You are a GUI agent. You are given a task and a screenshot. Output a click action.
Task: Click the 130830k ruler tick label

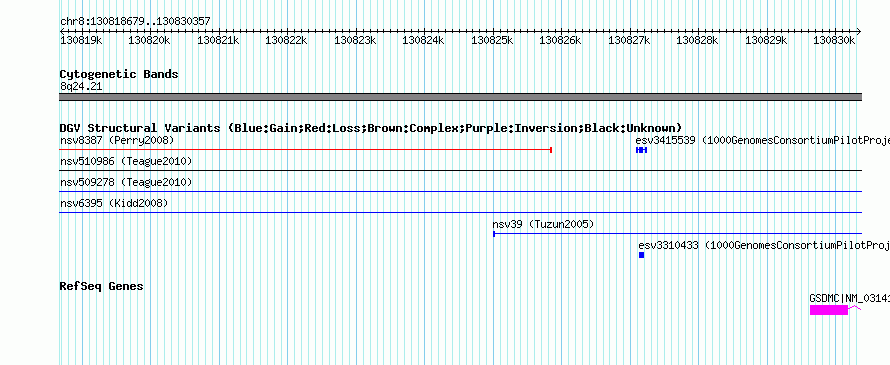point(834,40)
